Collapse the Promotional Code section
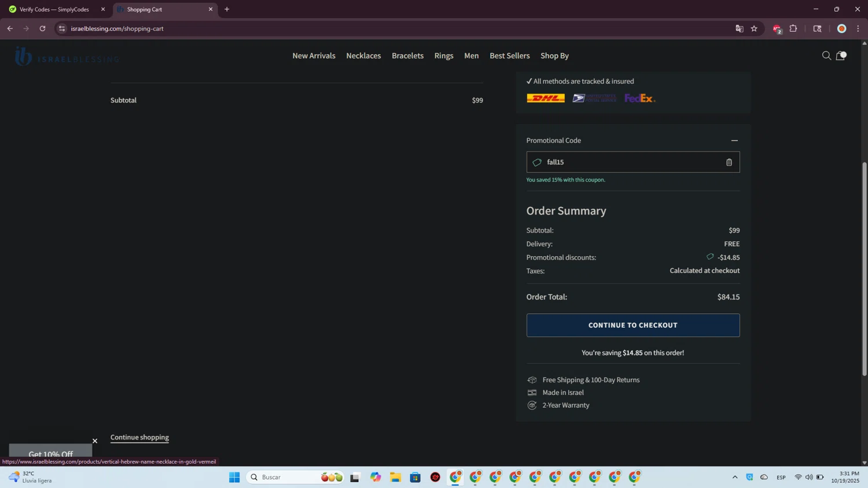The image size is (868, 488). pyautogui.click(x=734, y=141)
